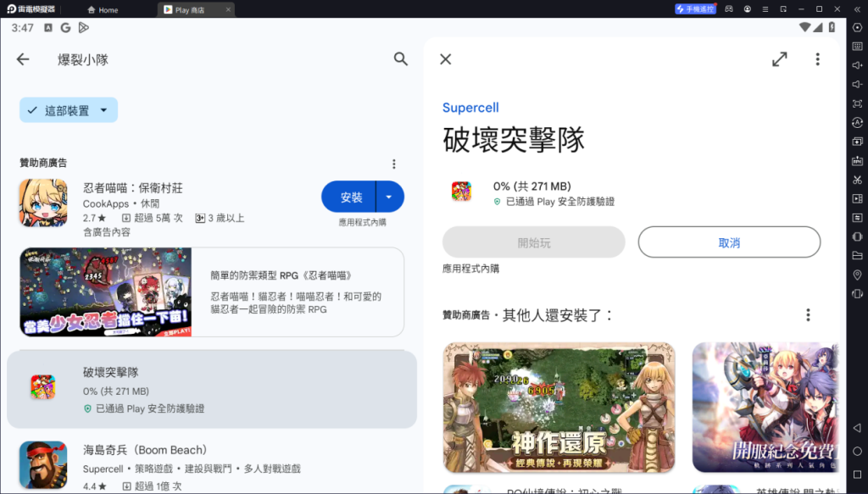Rotate the emulator screen via sidebar icon

[x=858, y=294]
